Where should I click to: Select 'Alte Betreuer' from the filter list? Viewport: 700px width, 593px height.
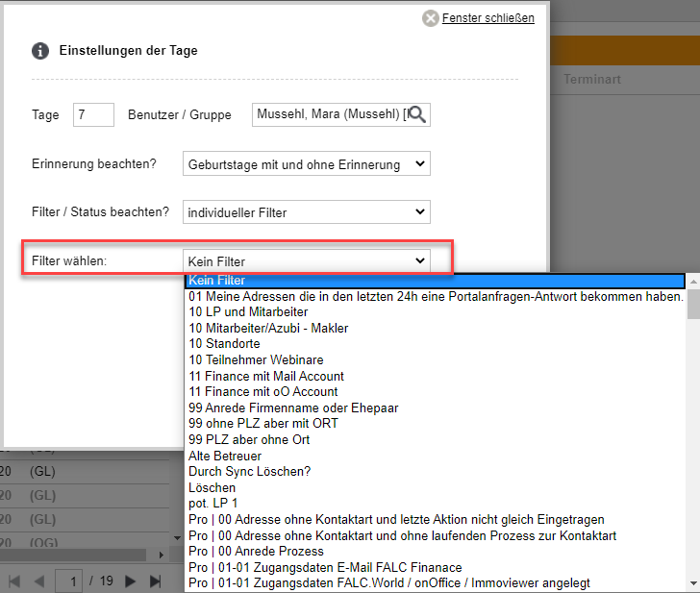point(225,456)
